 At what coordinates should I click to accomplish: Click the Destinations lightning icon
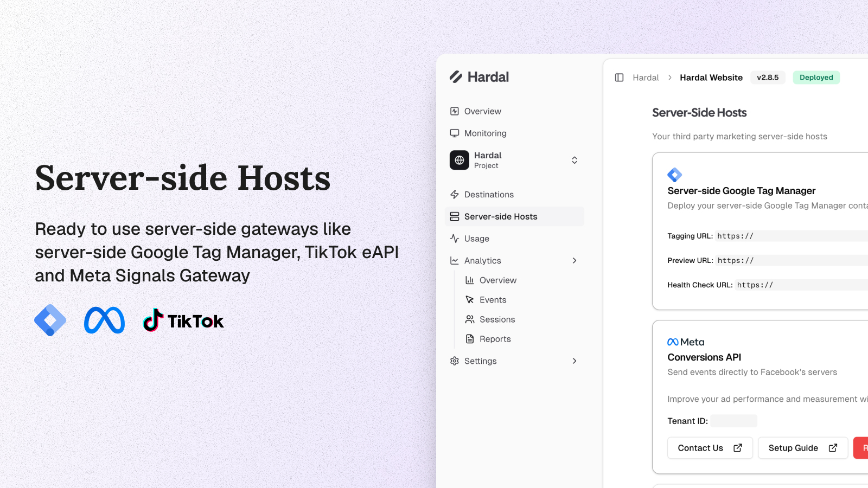(x=455, y=195)
